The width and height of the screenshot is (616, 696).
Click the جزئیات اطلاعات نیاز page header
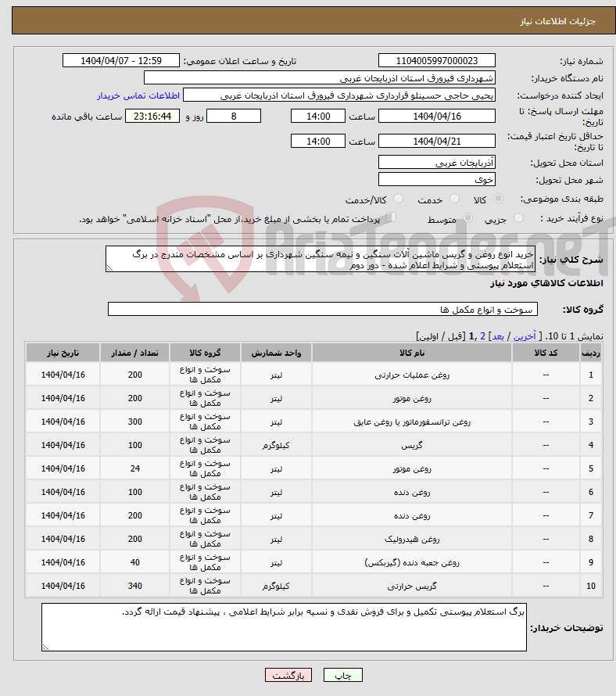[x=557, y=21]
